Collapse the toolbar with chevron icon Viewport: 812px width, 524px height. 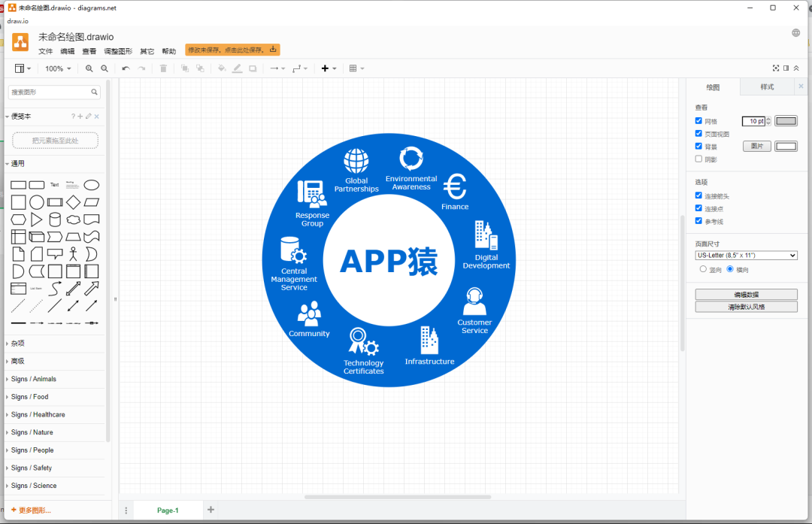tap(796, 68)
